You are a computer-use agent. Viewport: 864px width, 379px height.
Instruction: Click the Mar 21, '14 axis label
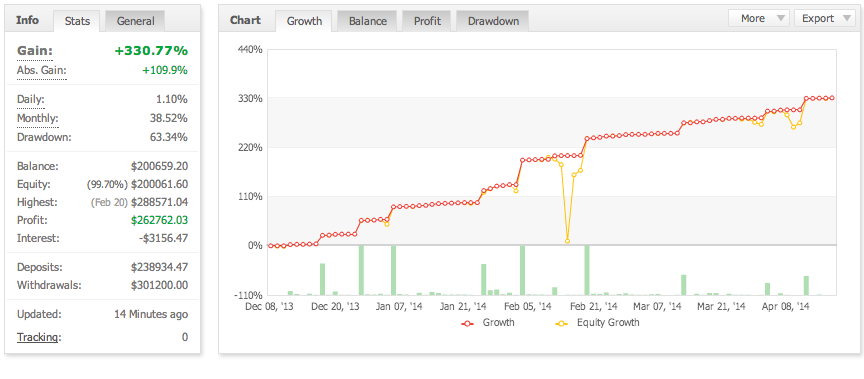721,306
